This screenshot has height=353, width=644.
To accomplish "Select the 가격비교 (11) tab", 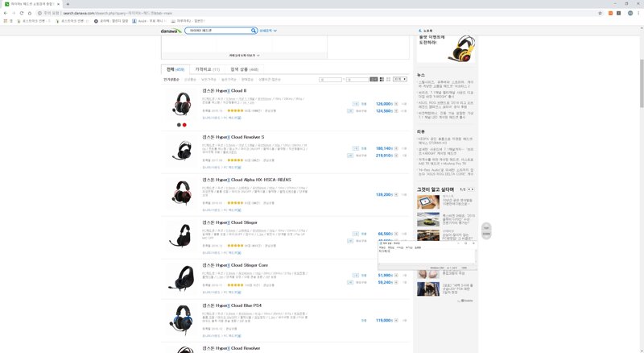I will (x=208, y=69).
